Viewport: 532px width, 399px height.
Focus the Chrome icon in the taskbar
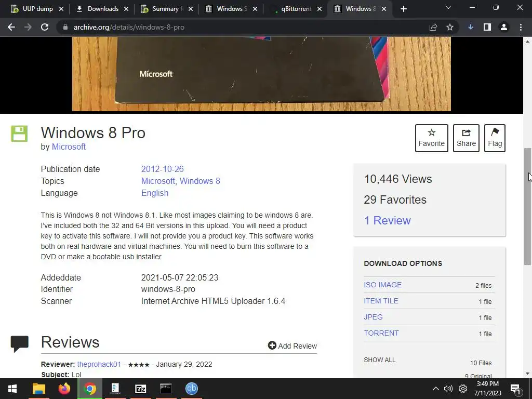click(x=89, y=389)
